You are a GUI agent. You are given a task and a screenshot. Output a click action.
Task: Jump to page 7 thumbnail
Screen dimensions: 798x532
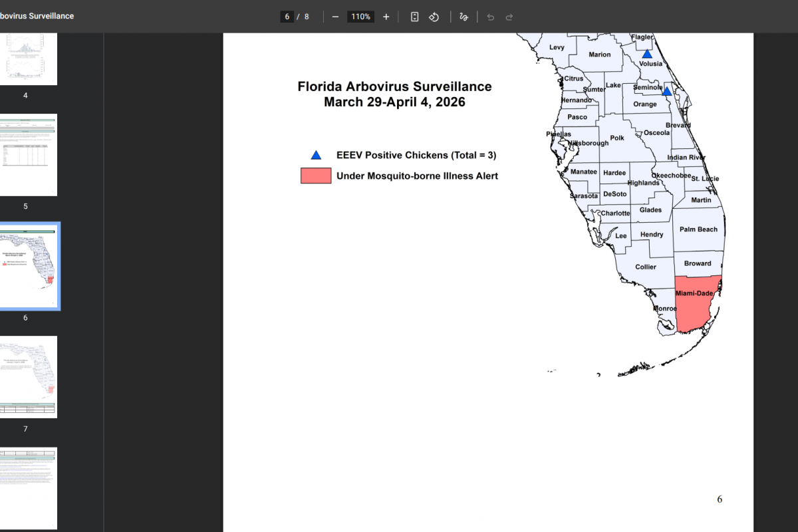click(27, 376)
